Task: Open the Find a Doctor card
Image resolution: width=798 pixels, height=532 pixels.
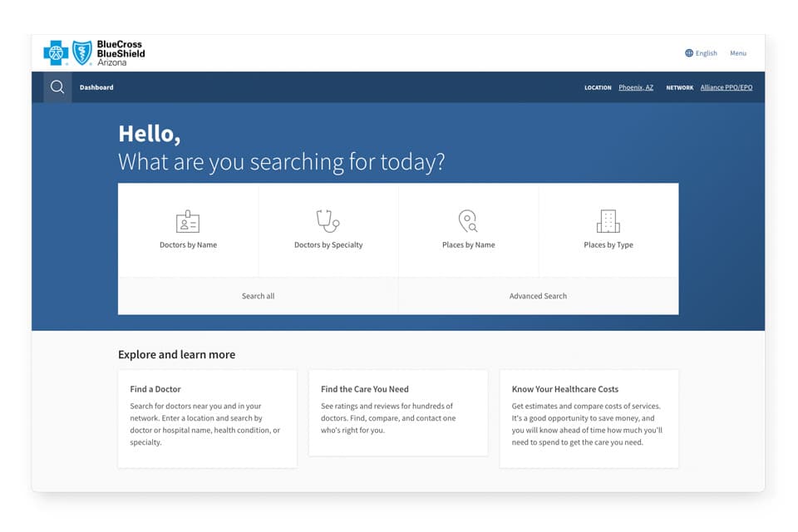Action: (x=207, y=418)
